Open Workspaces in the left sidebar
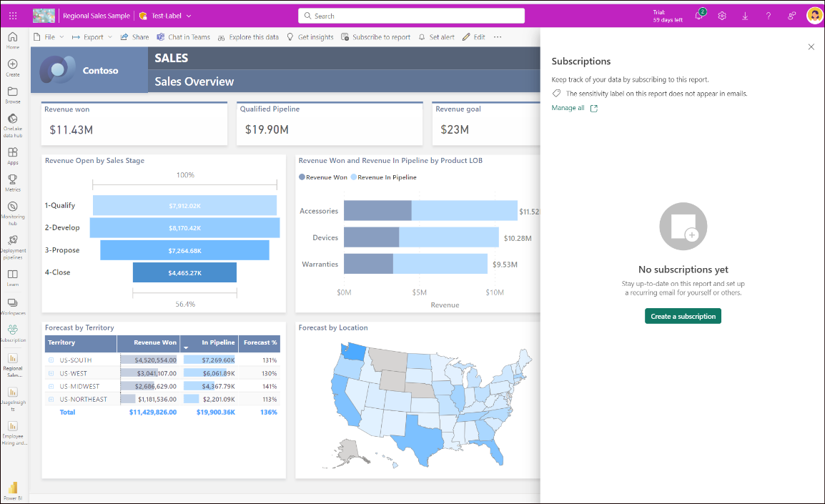 click(x=13, y=307)
